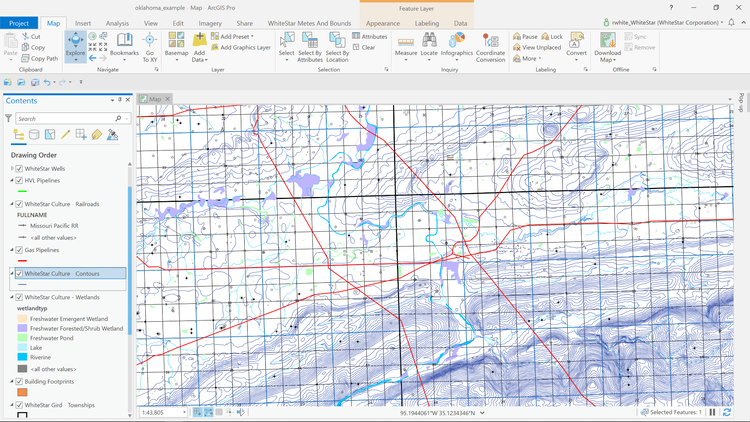Collapse Building Footprints legend

tap(12, 381)
